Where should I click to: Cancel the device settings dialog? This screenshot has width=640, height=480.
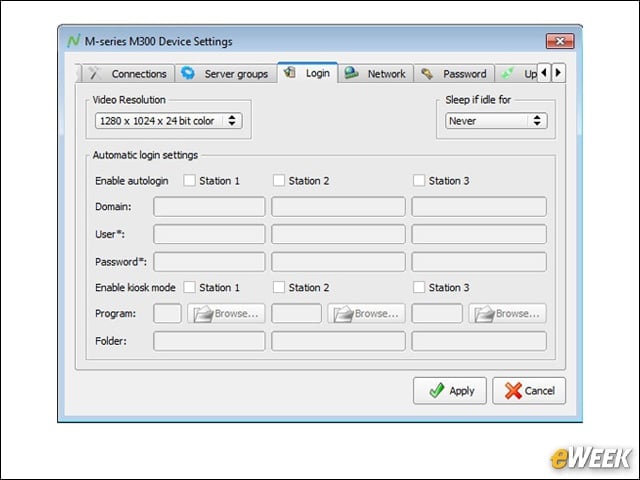(x=529, y=391)
